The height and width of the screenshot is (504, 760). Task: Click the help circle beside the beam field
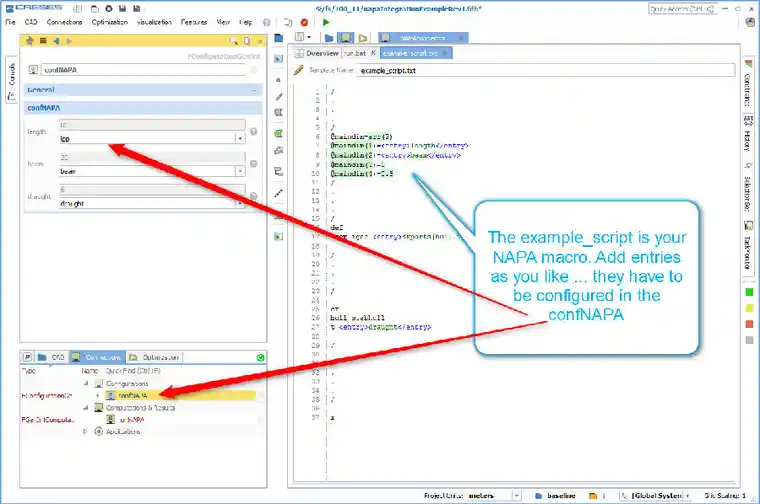pyautogui.click(x=253, y=164)
